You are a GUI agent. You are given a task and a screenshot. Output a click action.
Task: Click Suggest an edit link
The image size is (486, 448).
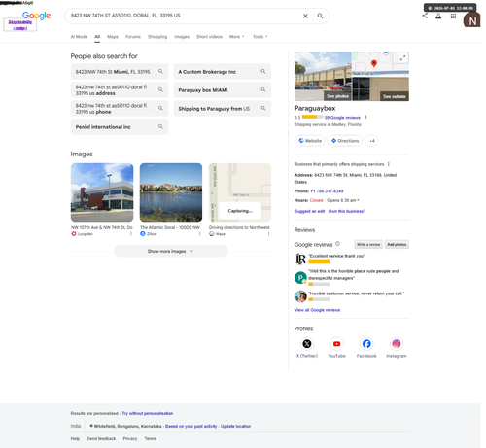(x=309, y=211)
